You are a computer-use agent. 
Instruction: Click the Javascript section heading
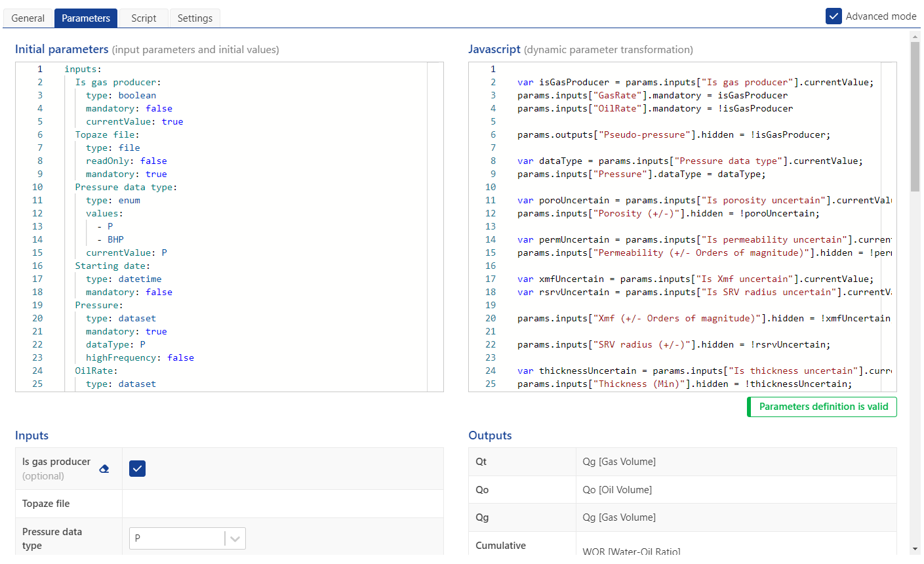tap(494, 49)
